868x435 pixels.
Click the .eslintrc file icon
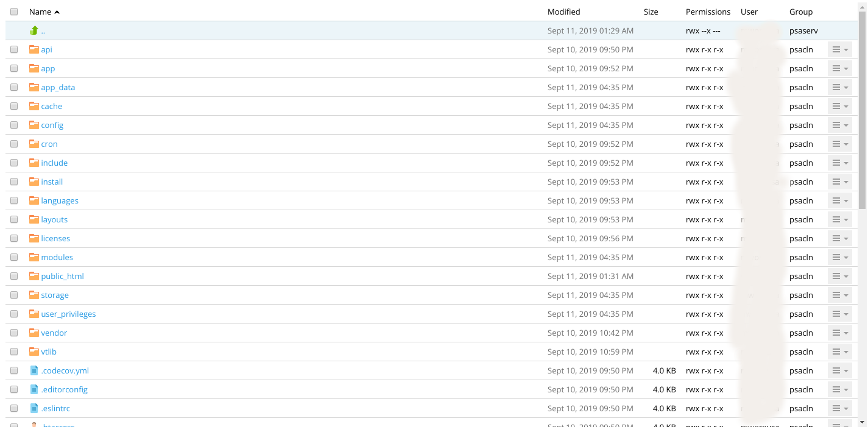[x=34, y=408]
